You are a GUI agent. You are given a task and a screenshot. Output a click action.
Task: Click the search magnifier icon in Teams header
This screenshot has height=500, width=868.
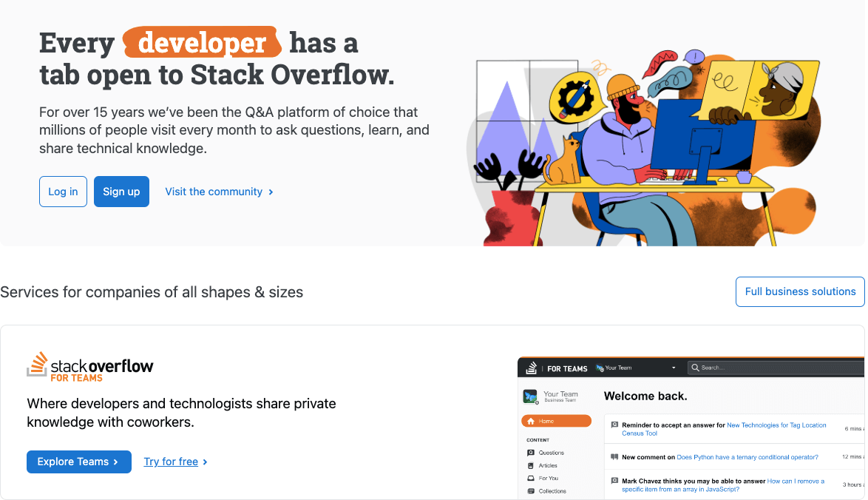(694, 368)
